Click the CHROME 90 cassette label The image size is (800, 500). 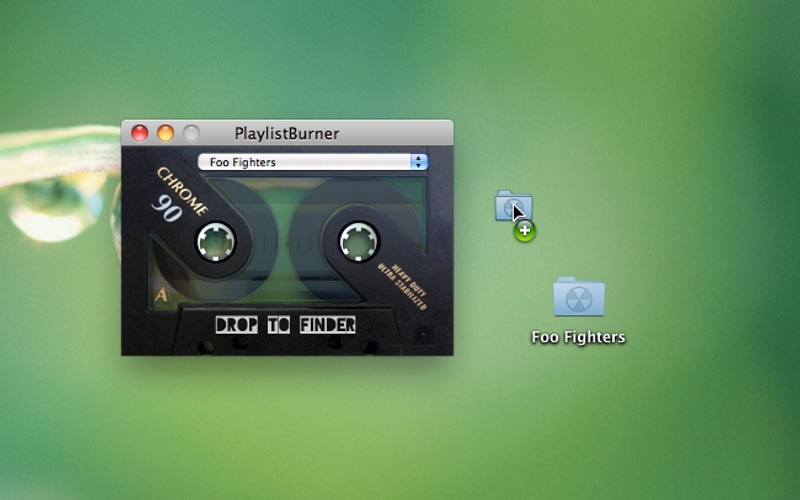click(x=180, y=195)
